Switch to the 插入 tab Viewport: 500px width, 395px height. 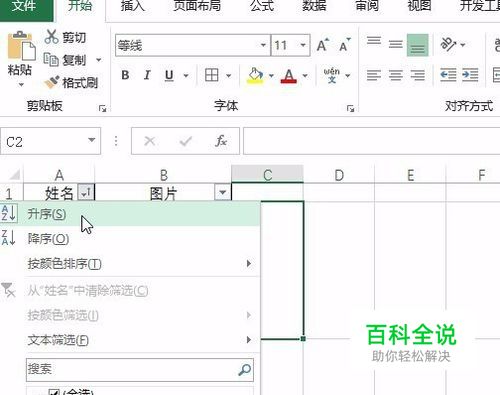[133, 6]
